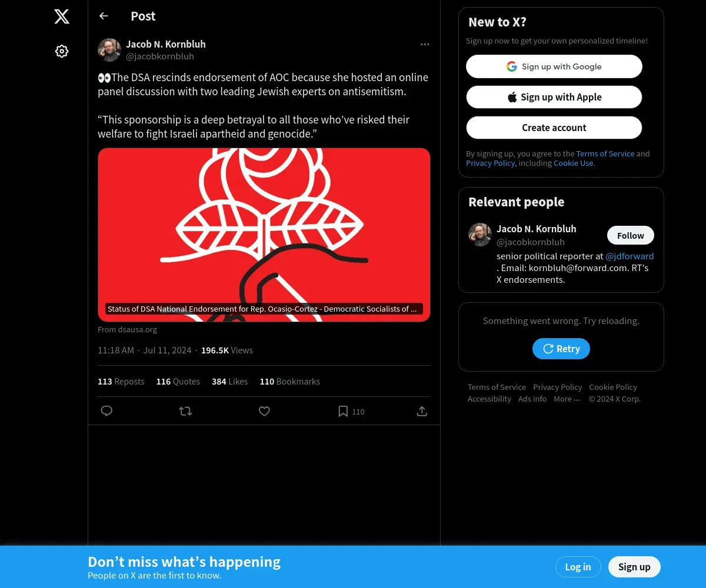Sign up with Apple button

pos(554,97)
